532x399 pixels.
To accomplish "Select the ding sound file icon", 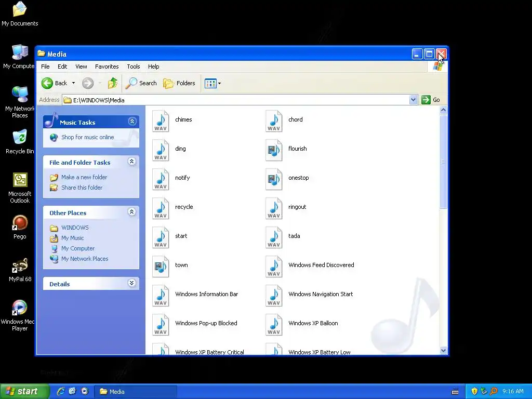I will pyautogui.click(x=161, y=150).
